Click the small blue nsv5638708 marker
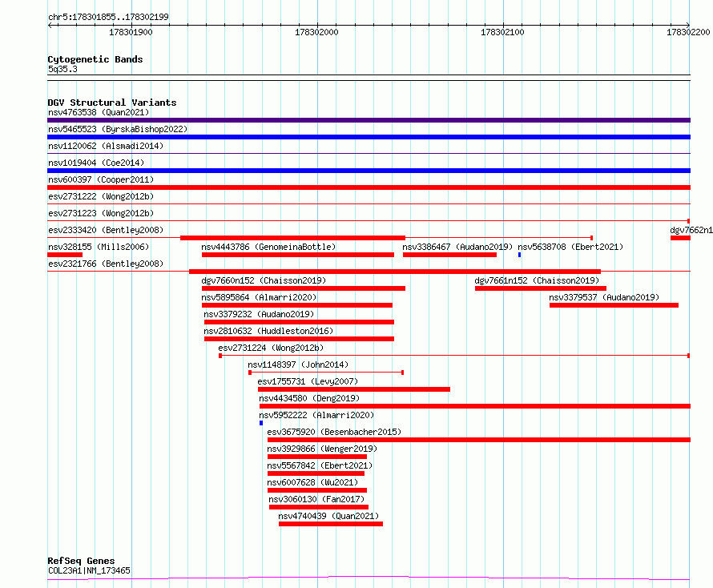Viewport: 713px width, 588px height. (x=519, y=255)
